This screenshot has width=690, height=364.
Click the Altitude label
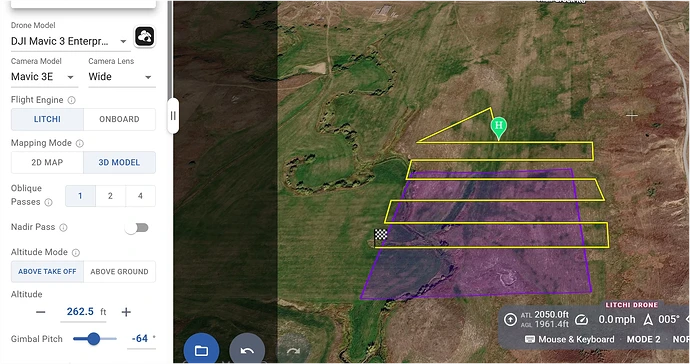tap(26, 294)
